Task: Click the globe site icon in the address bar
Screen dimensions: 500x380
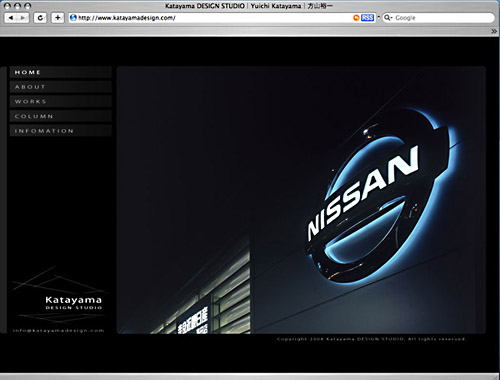Action: pos(73,18)
